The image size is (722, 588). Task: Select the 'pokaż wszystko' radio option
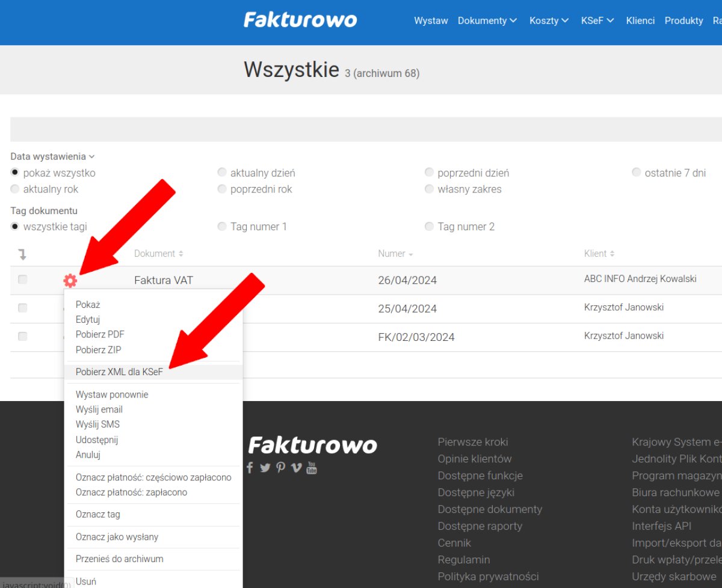[x=15, y=173]
